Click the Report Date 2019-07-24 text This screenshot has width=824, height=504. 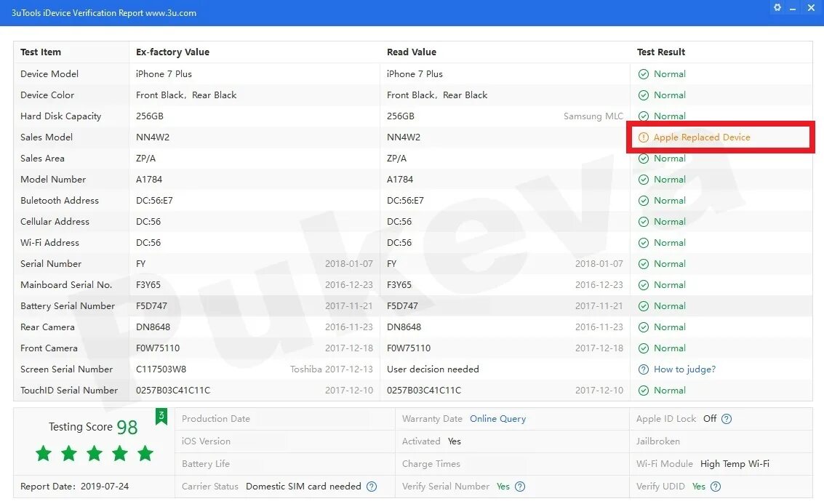[74, 487]
